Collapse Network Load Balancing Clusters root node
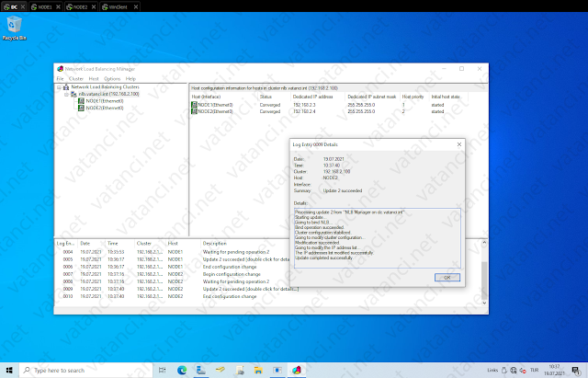This screenshot has width=588, height=378. (x=59, y=87)
